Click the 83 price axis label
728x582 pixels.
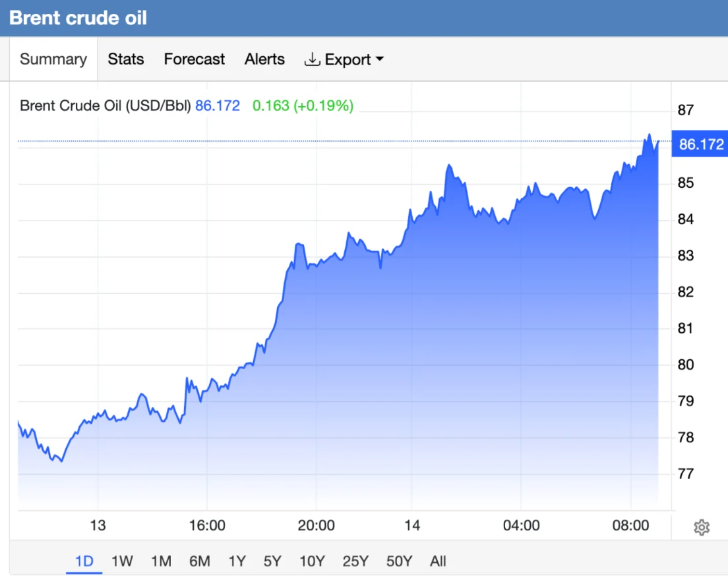[686, 255]
